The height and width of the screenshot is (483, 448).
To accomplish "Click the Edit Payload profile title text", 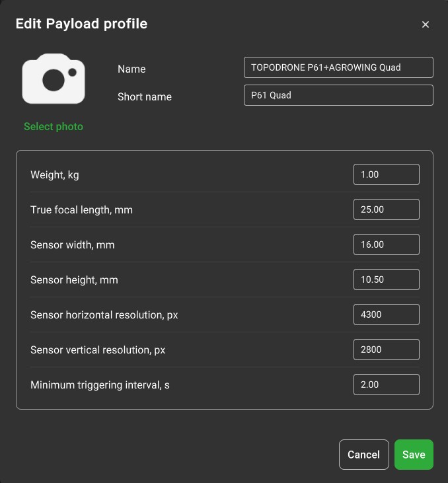I will 81,24.
